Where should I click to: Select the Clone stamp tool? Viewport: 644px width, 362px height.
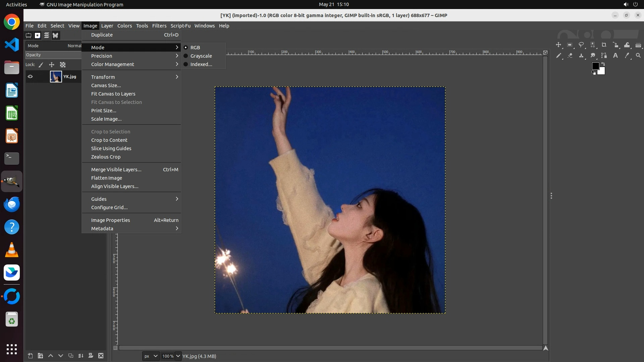(581, 56)
